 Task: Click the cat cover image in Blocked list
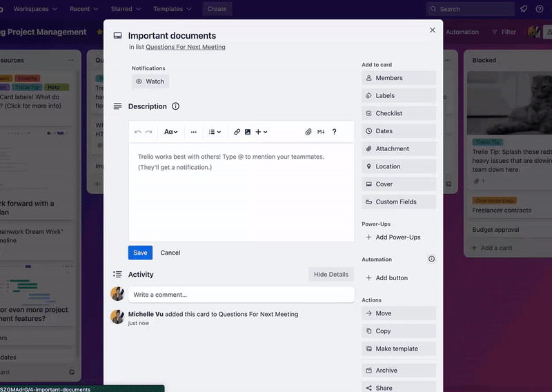509,104
